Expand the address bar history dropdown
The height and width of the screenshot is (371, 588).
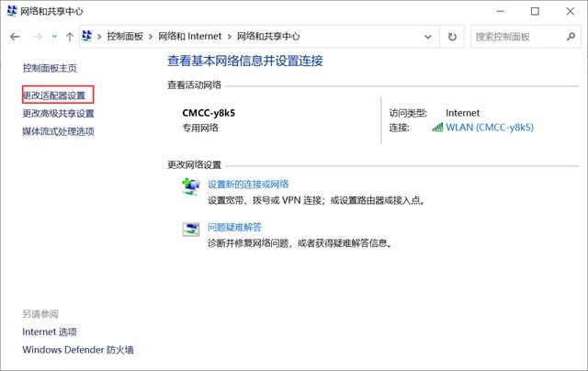428,37
